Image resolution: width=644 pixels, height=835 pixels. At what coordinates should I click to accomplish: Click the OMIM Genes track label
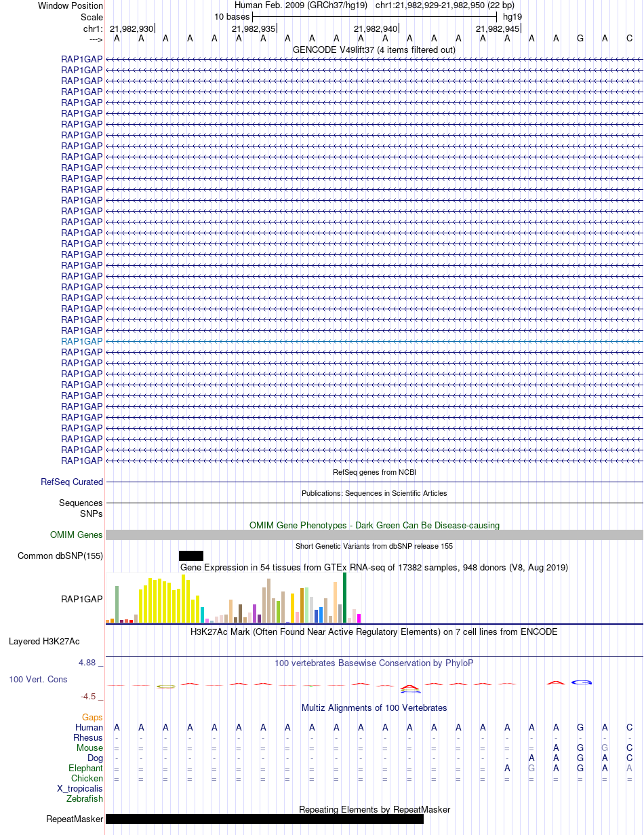77,535
